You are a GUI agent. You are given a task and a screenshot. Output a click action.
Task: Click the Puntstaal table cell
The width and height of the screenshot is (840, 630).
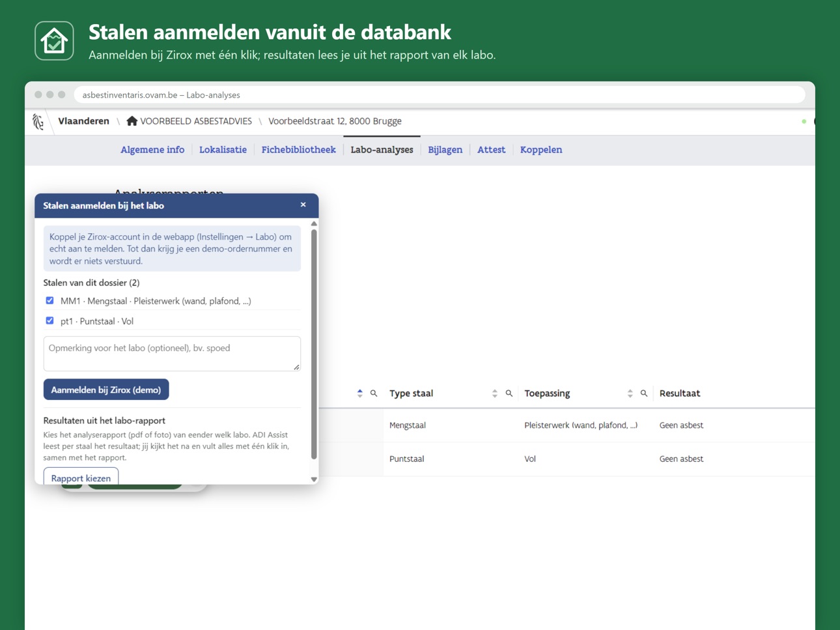pyautogui.click(x=406, y=459)
